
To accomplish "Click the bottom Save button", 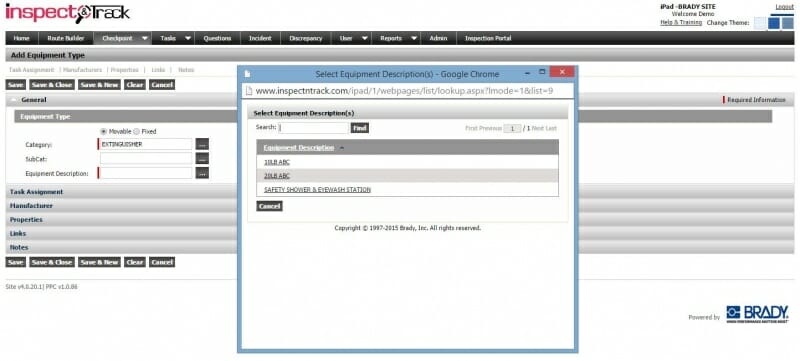I will (x=16, y=262).
